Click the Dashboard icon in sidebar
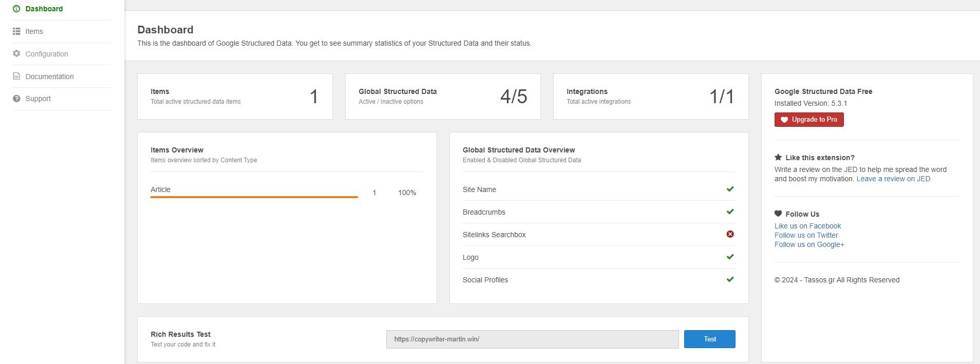 pos(16,9)
